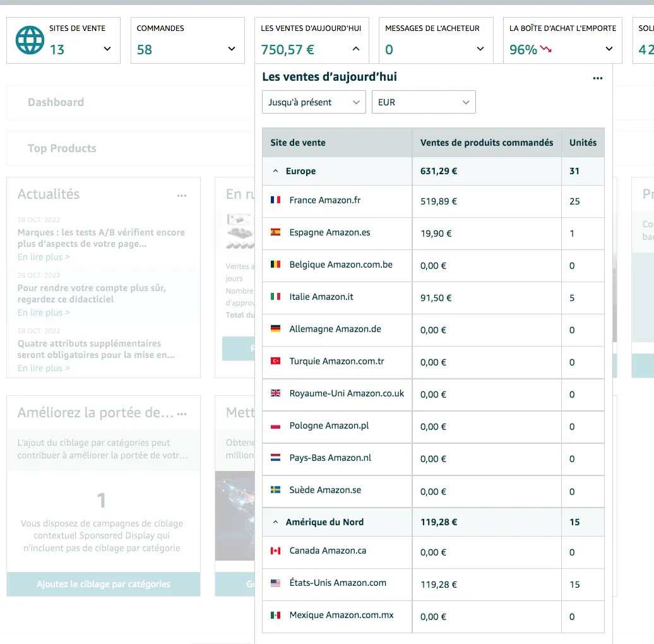654x644 pixels.
Task: Select Royaume-Uni Amazon.co.uk marketplace
Action: tap(347, 393)
